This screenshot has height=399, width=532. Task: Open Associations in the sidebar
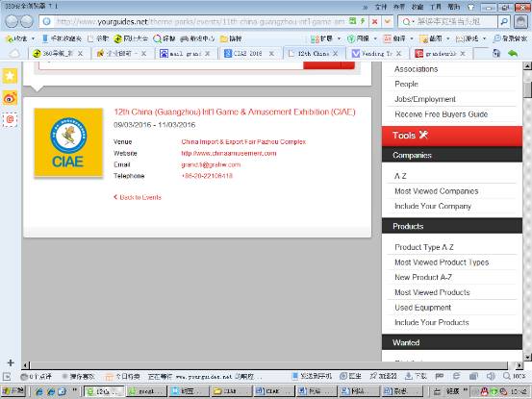click(416, 69)
